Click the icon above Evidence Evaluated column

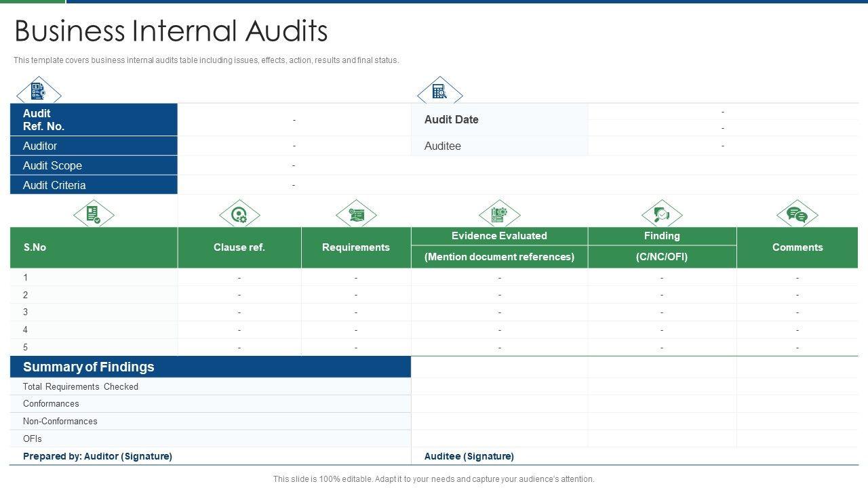[499, 215]
